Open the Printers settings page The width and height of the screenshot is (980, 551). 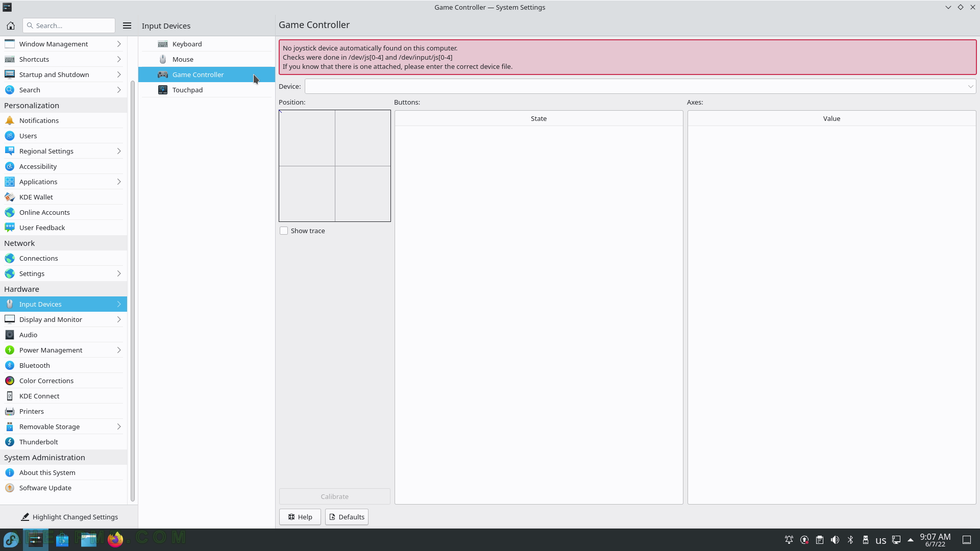63,411
